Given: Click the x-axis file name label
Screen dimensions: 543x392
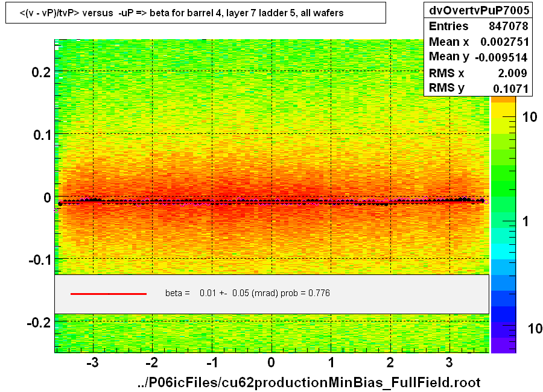Looking at the screenshot, I should point(308,382).
